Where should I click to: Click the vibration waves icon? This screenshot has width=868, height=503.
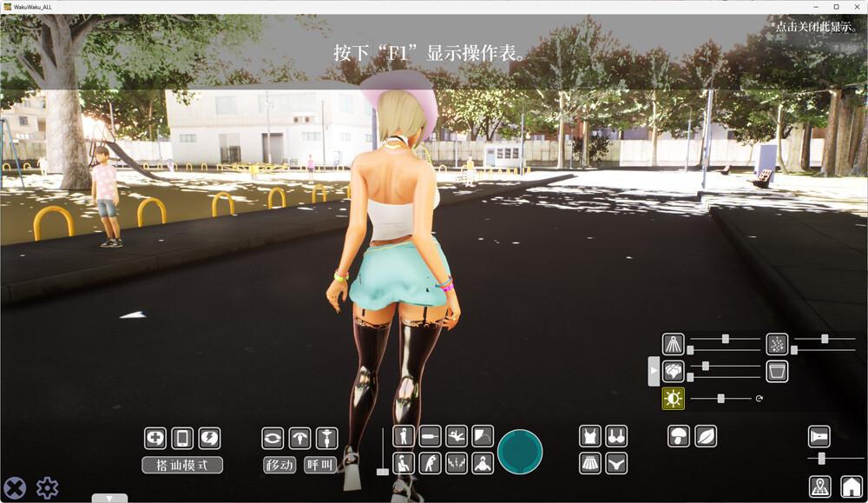click(457, 463)
